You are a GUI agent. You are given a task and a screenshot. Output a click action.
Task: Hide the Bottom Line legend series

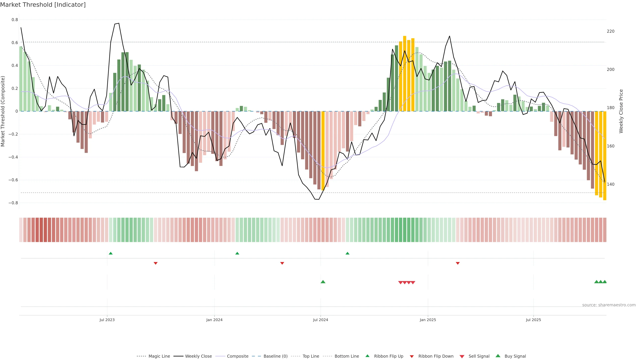click(x=346, y=356)
